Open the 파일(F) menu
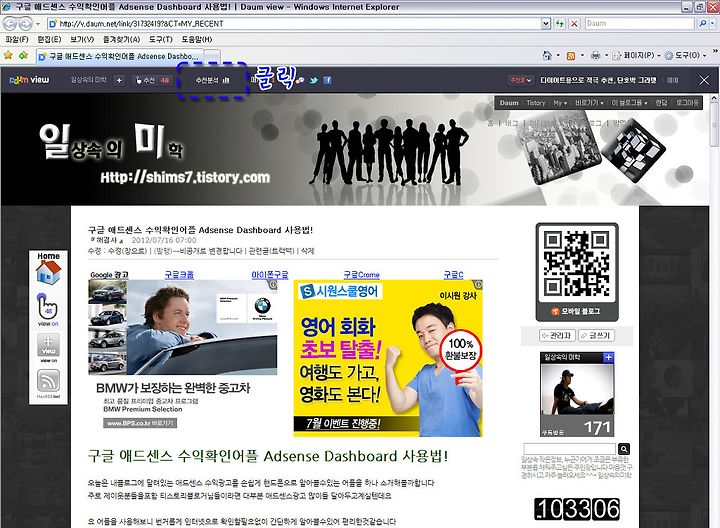Screen dimensions: 720x528 click(17, 39)
